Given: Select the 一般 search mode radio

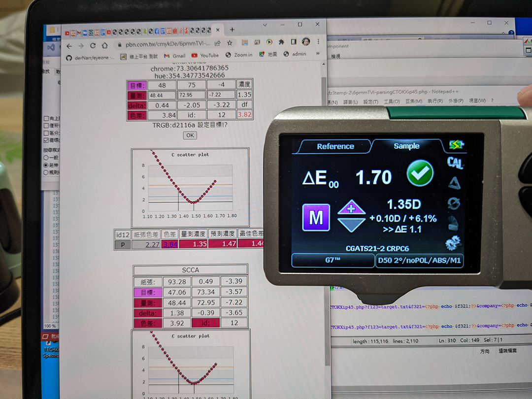Looking at the screenshot, I should tap(46, 158).
